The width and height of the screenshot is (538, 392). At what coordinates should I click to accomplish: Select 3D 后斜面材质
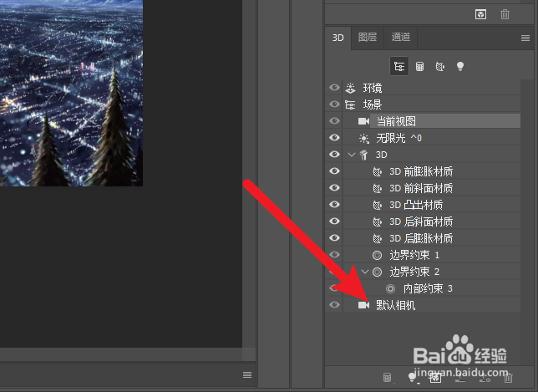coord(421,221)
